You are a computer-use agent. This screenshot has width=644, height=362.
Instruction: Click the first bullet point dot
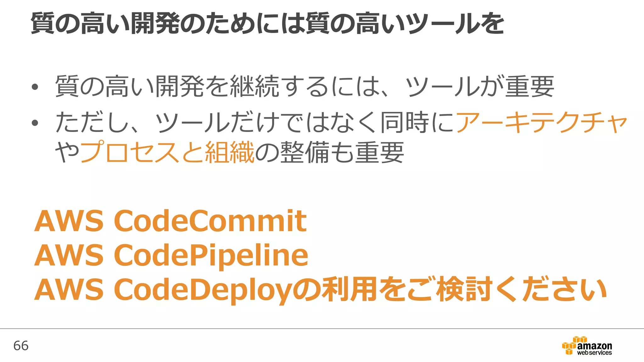pos(35,87)
